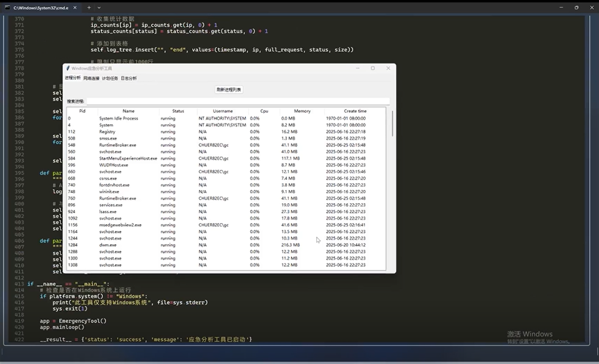Click the Memory column header

[302, 111]
